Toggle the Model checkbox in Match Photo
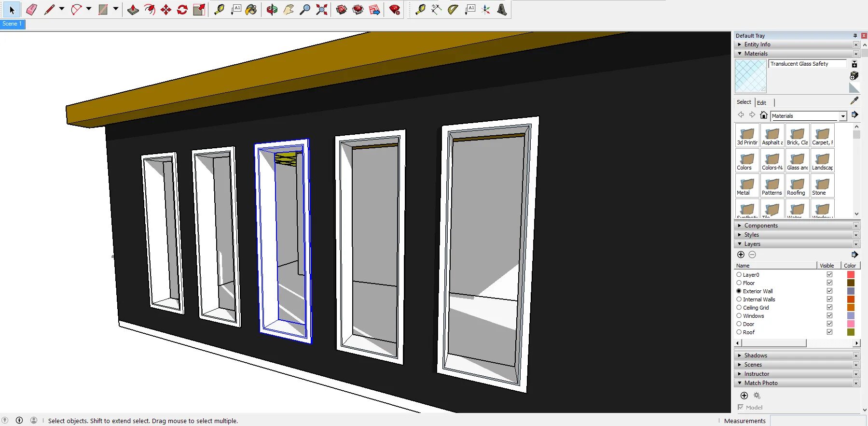Image resolution: width=868 pixels, height=426 pixels. pos(741,408)
